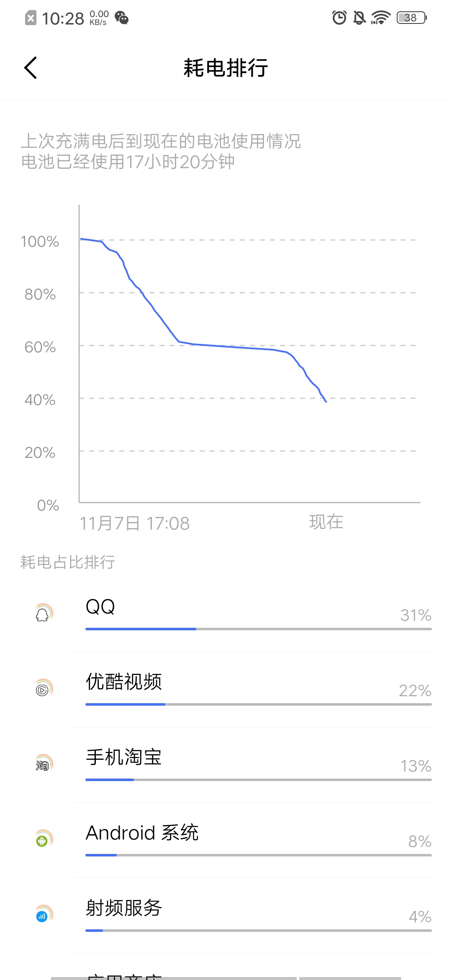The image size is (452, 980).
Task: Tap the Wi-Fi status icon
Action: pos(380,18)
